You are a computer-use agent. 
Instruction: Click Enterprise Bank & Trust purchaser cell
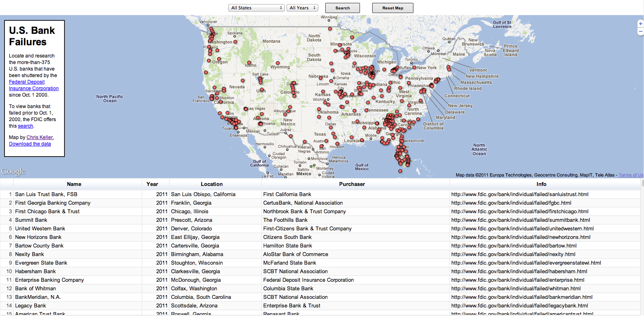point(292,306)
